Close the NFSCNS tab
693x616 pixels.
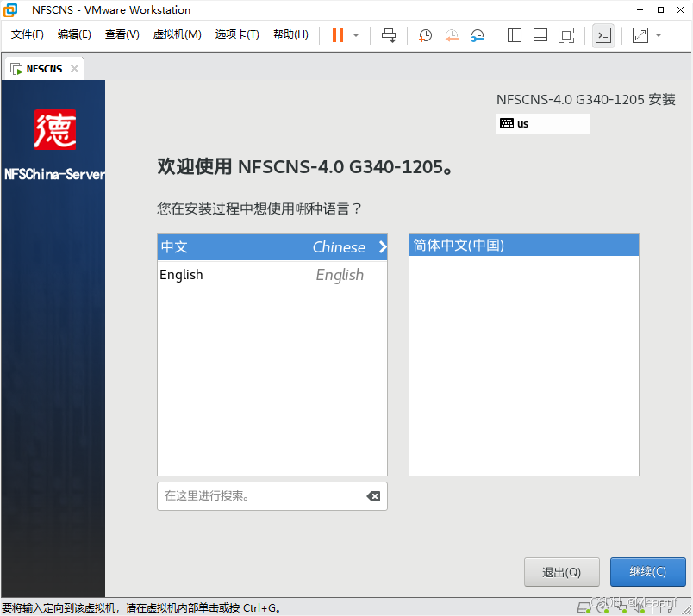point(75,69)
